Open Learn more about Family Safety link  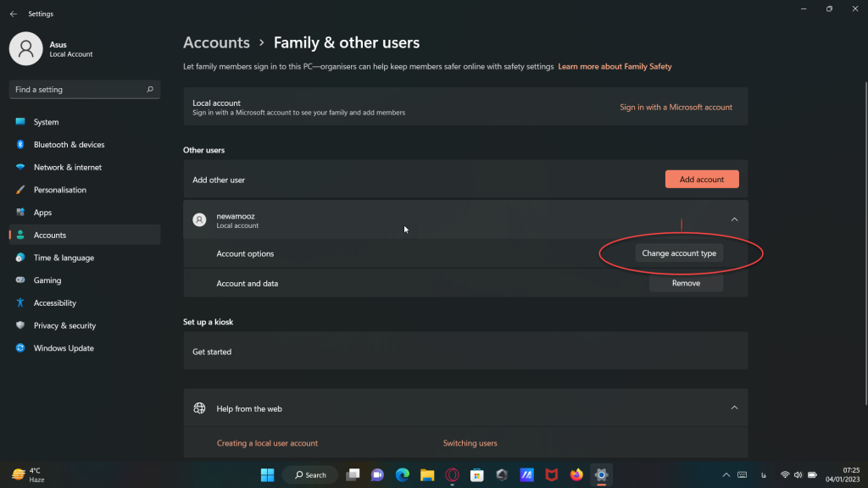[x=615, y=66]
